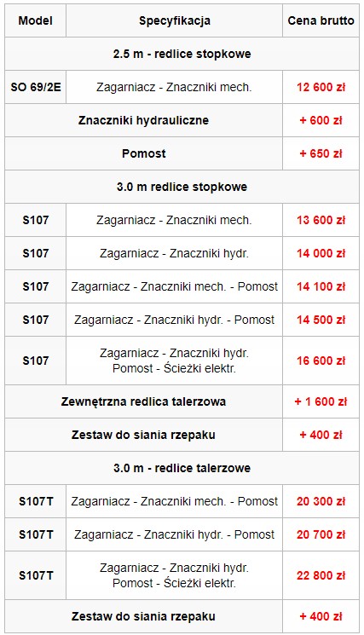364x635 pixels.
Task: Select the 16 600 zł price cell
Action: point(321,361)
